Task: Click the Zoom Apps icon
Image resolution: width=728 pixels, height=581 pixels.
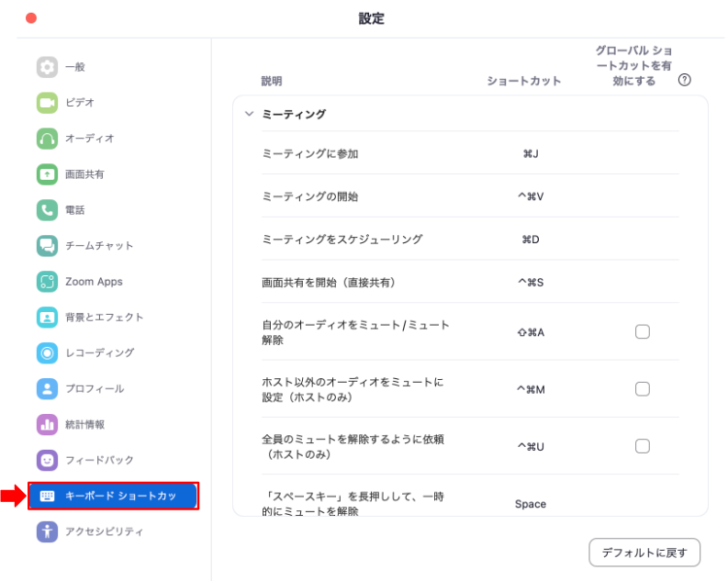Action: tap(47, 282)
